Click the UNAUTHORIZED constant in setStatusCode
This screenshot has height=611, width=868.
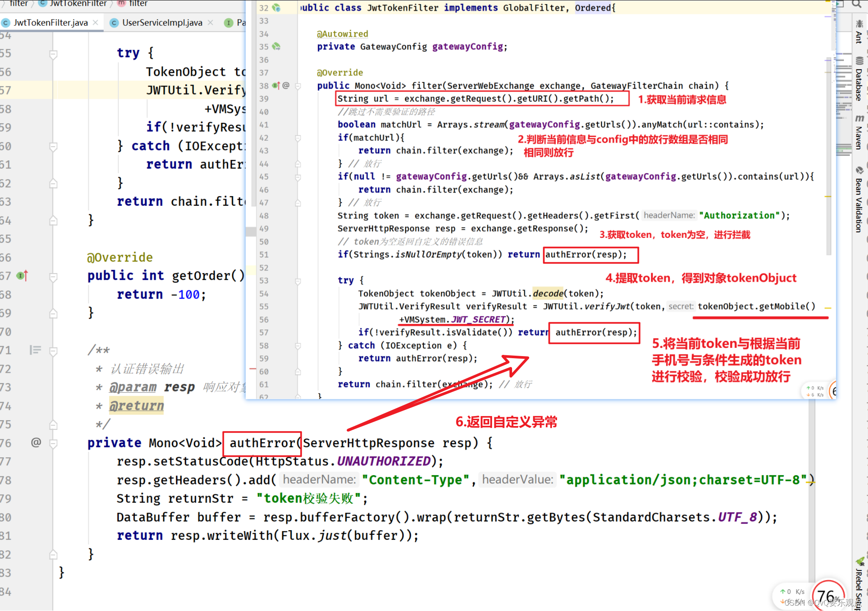tap(383, 461)
